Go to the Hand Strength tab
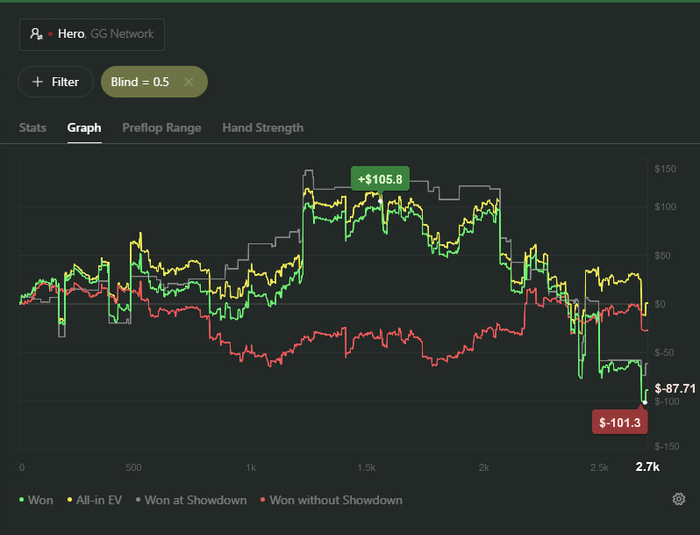This screenshot has width=700, height=535. [x=262, y=128]
